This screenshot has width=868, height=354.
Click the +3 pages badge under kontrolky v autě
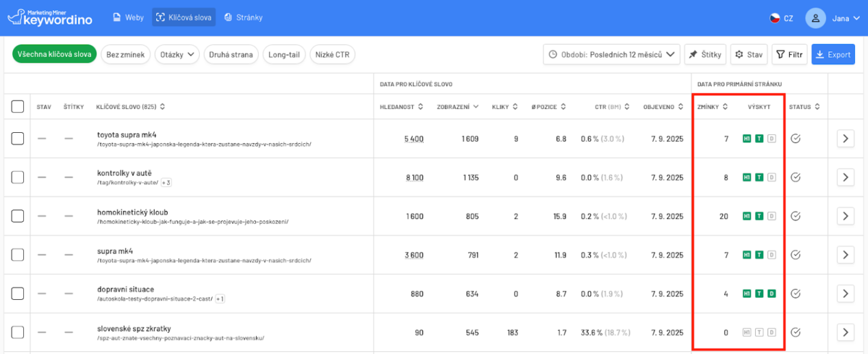click(x=166, y=183)
